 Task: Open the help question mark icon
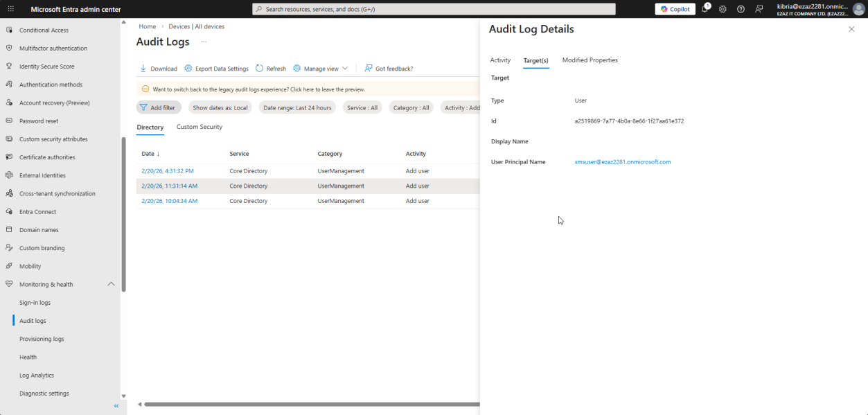[x=741, y=9]
